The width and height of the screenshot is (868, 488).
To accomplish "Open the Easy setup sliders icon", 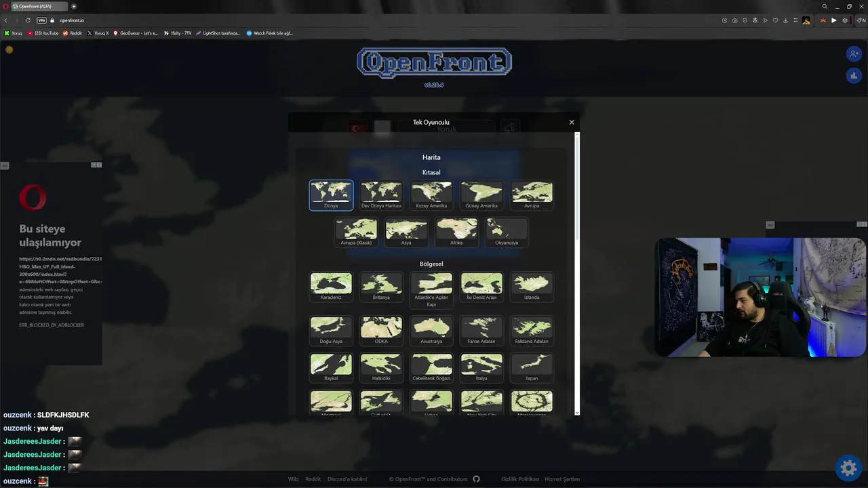I will (795, 20).
